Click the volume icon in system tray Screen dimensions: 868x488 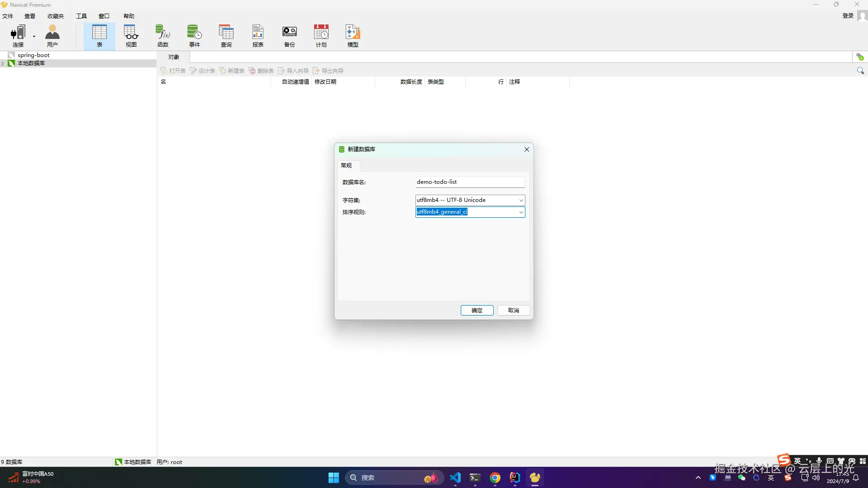coord(816,478)
